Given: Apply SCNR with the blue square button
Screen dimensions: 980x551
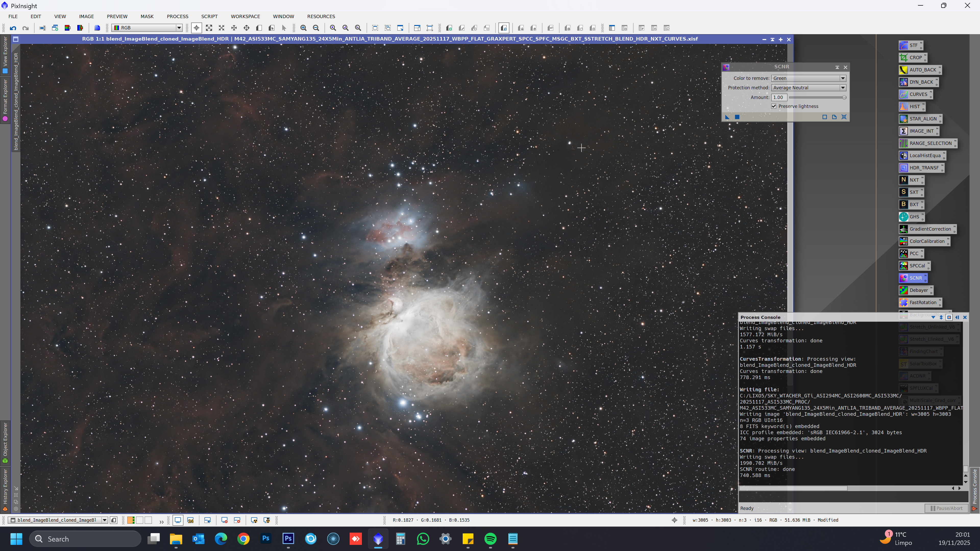Looking at the screenshot, I should tap(737, 117).
